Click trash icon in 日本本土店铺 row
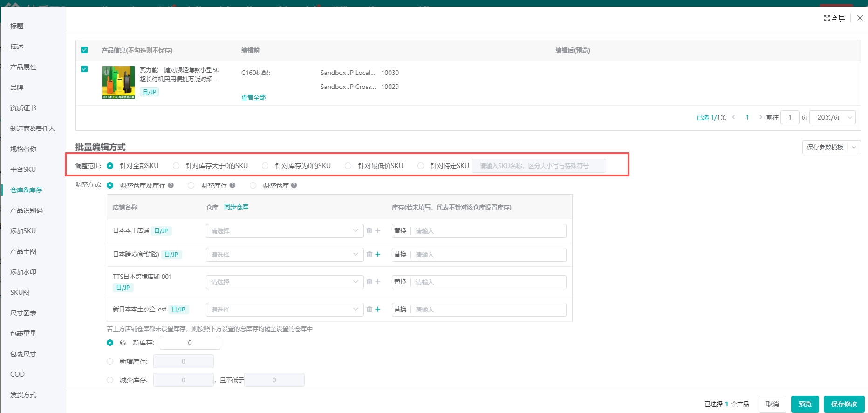Image resolution: width=868 pixels, height=413 pixels. pos(369,230)
